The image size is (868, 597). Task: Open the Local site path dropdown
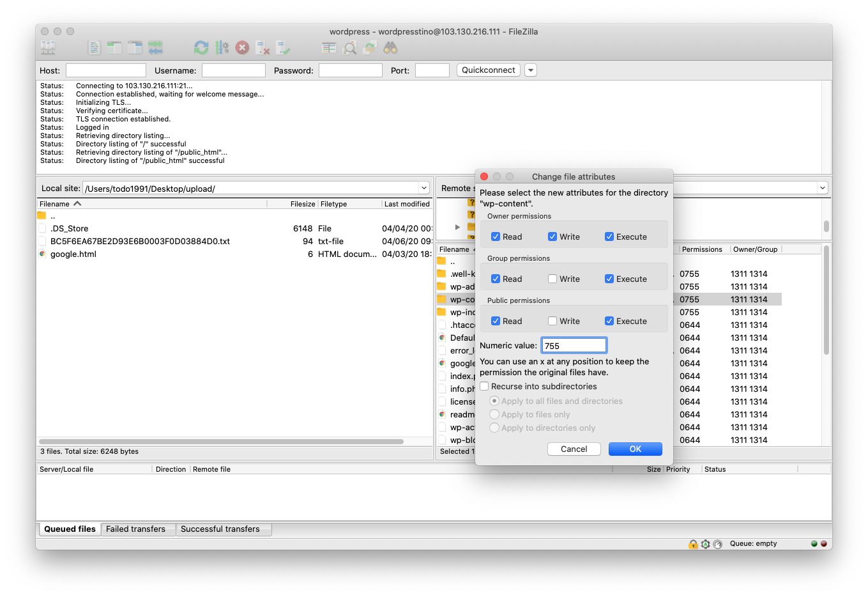(424, 188)
